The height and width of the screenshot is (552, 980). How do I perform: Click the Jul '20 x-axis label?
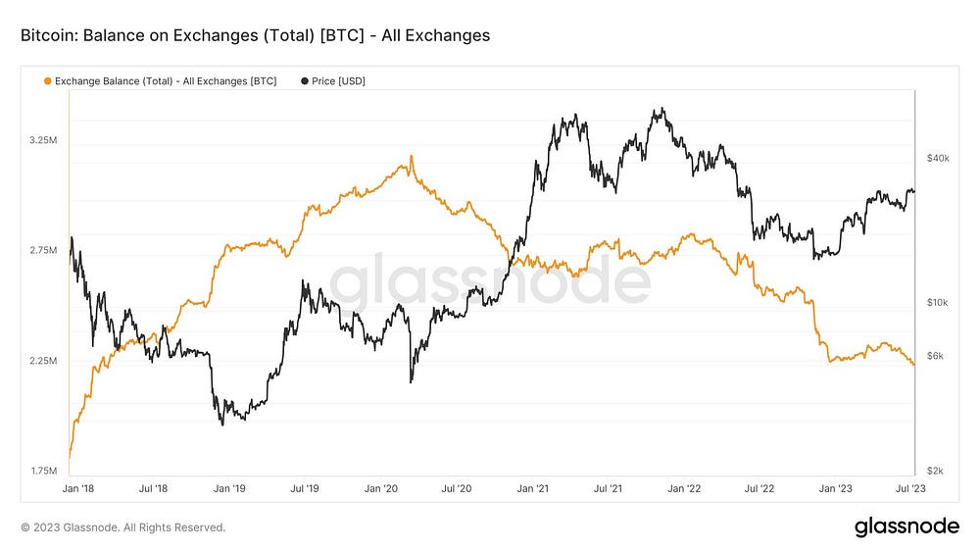(457, 488)
